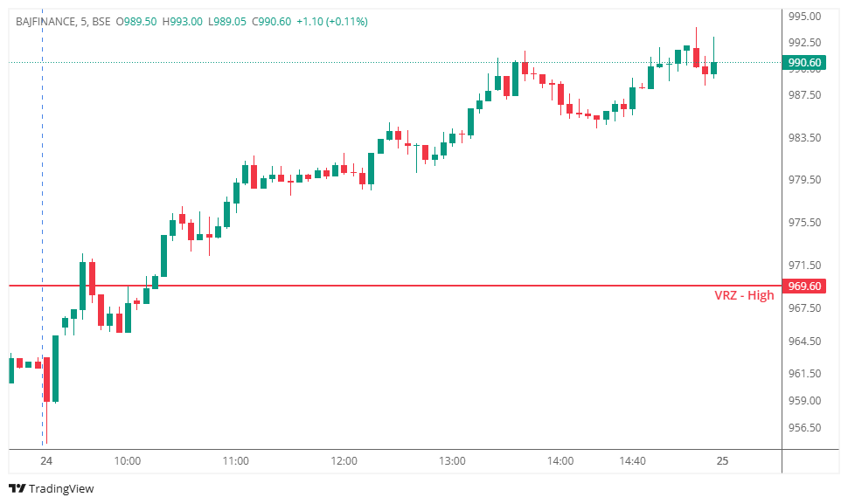Select the BAJFINANCE, 5, BSE symbol title
The height and width of the screenshot is (504, 848).
coord(63,22)
